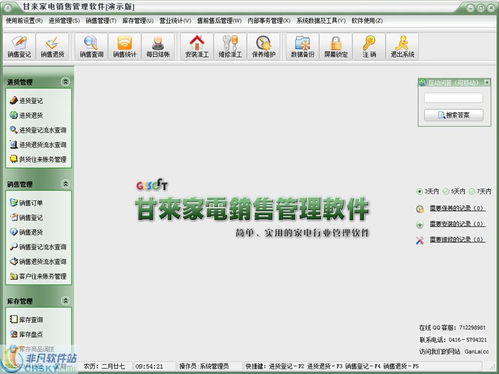The height and width of the screenshot is (374, 499).
Task: Close the online question search panel
Action: pyautogui.click(x=487, y=82)
